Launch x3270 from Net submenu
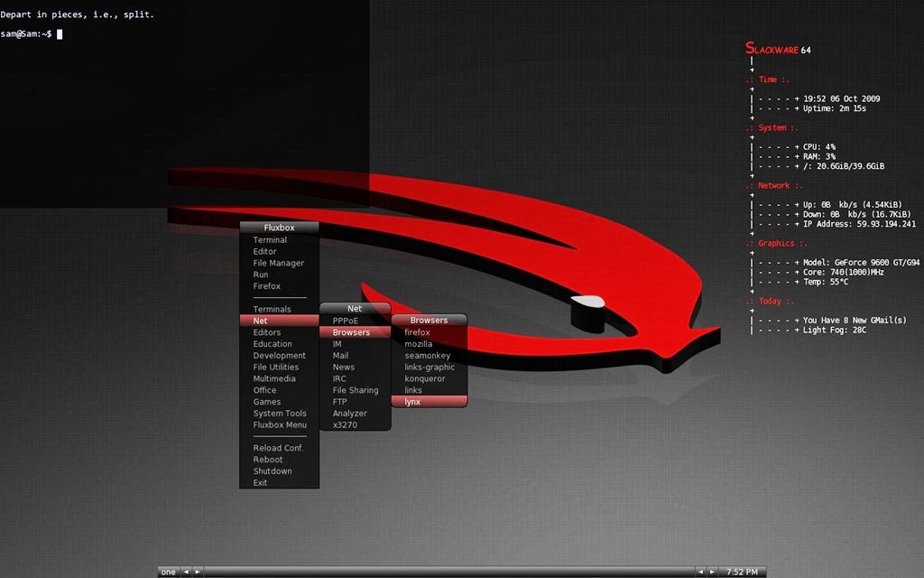The image size is (924, 578). [x=356, y=424]
